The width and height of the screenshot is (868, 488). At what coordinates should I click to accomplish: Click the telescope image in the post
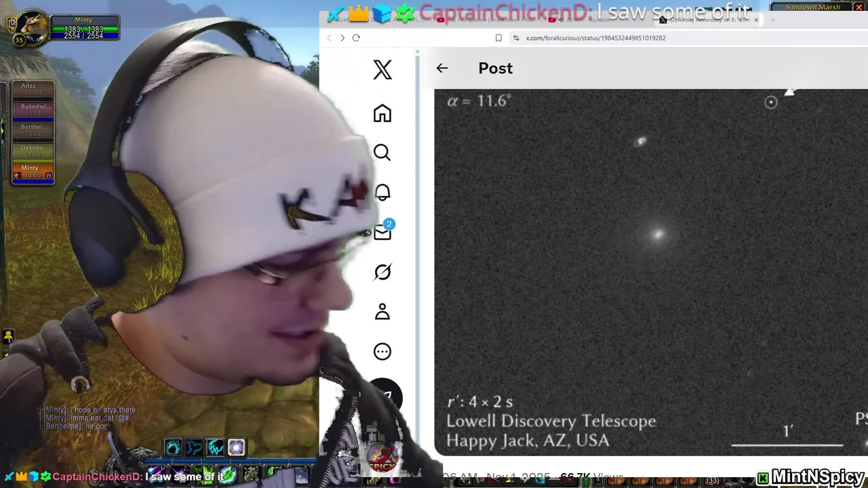[651, 272]
